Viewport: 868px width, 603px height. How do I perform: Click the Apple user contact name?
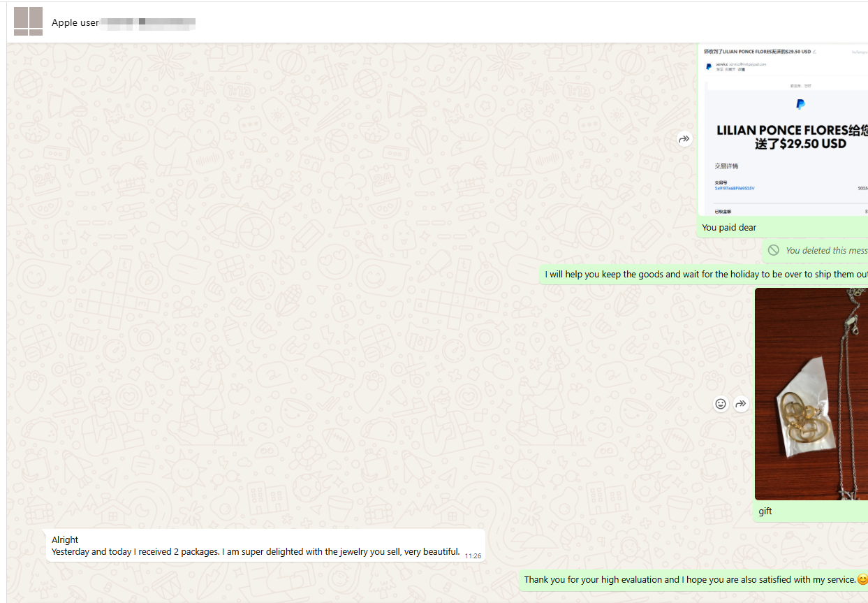(75, 22)
